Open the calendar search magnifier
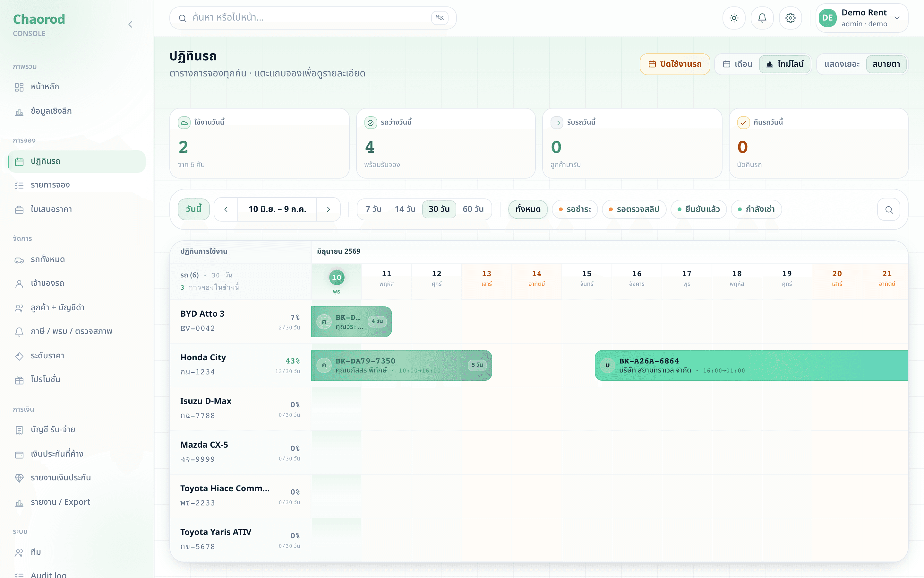This screenshot has width=924, height=578. pos(889,209)
